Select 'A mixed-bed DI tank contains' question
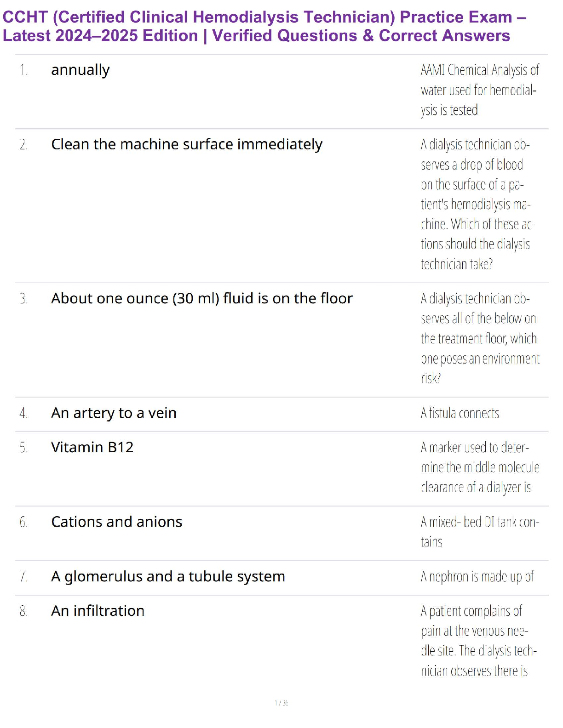The width and height of the screenshot is (563, 728). pos(480,532)
